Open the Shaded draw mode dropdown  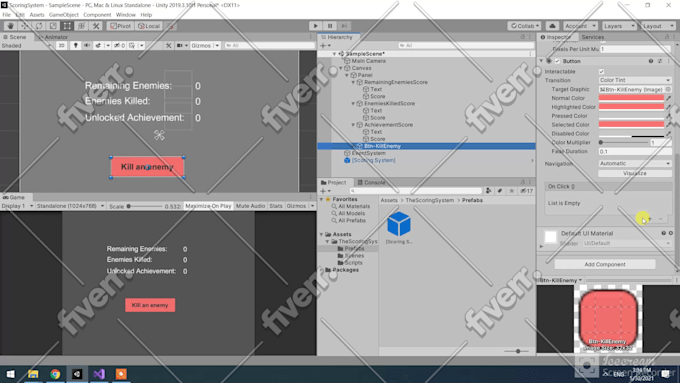[x=26, y=46]
